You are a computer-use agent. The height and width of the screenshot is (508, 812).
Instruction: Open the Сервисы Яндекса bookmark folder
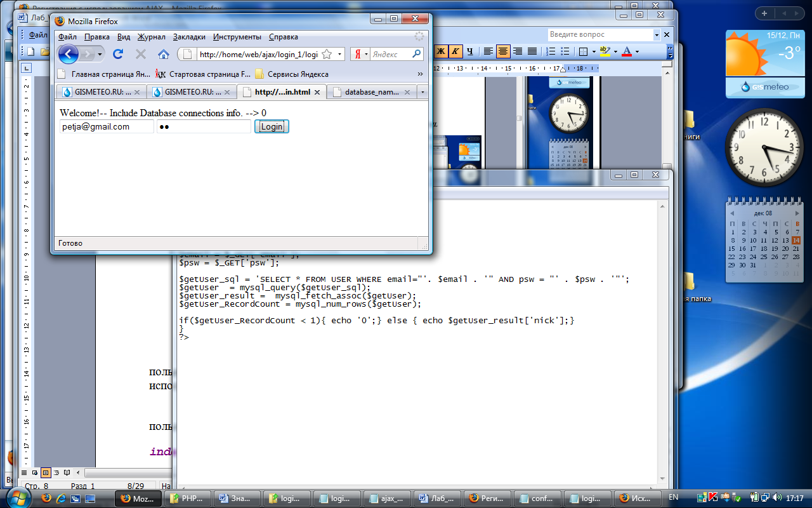coord(292,74)
